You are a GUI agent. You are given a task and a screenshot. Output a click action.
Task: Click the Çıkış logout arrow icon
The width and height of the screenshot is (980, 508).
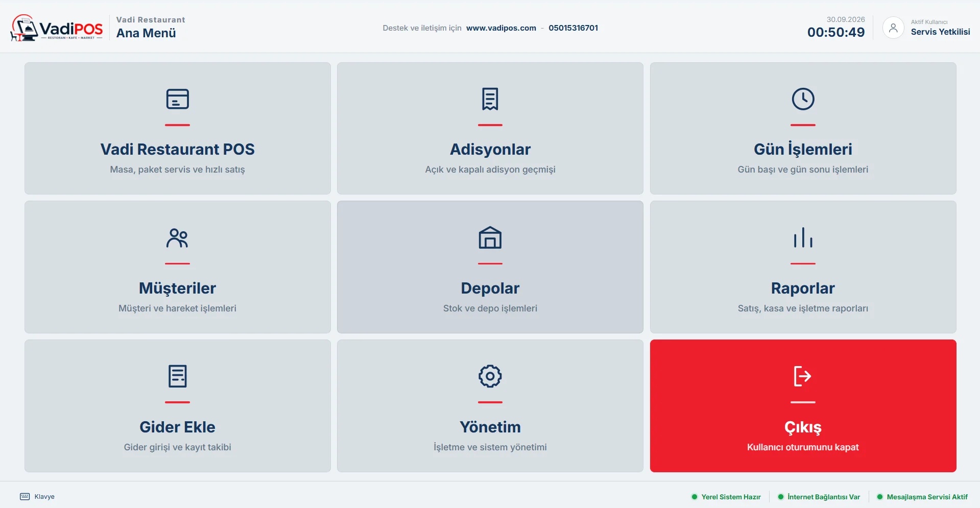(x=803, y=376)
